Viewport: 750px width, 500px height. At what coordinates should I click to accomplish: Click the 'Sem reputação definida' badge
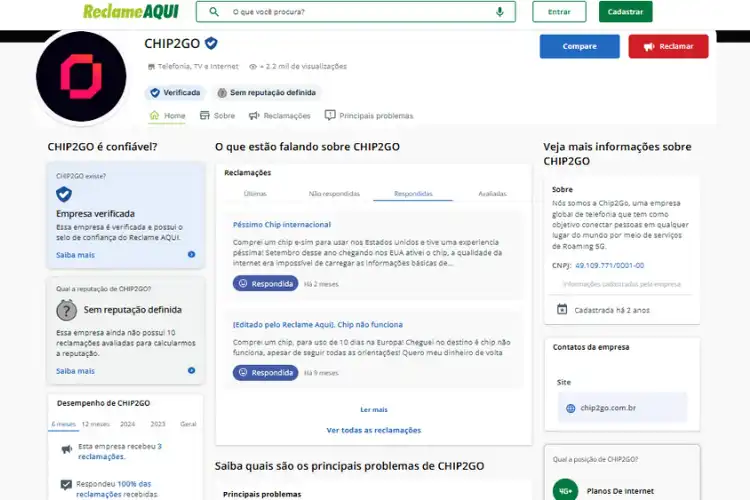[x=267, y=92]
